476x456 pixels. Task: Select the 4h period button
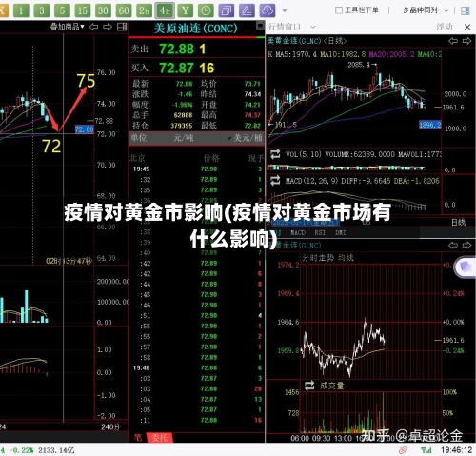pos(165,10)
